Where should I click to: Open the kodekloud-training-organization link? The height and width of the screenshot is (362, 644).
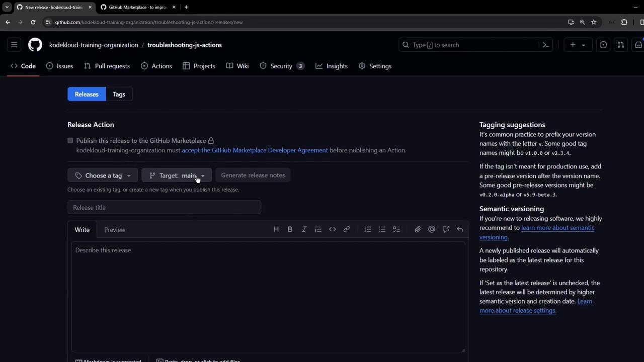(x=94, y=45)
